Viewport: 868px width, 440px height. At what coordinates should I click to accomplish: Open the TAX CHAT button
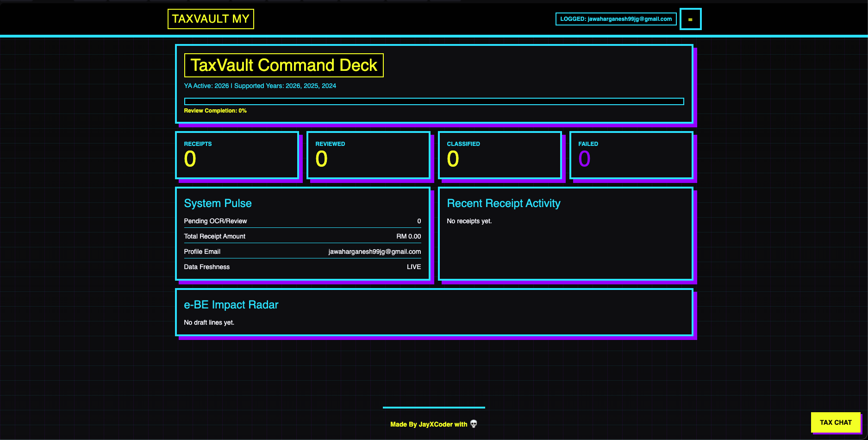pos(836,422)
